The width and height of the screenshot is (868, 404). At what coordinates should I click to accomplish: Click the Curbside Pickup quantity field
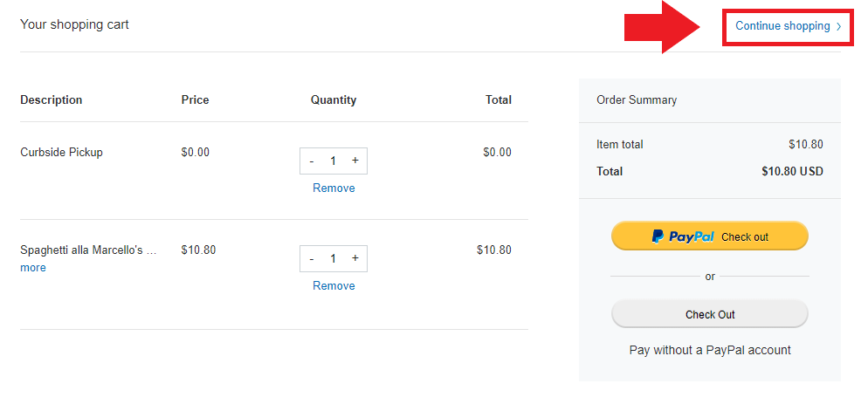pyautogui.click(x=334, y=161)
